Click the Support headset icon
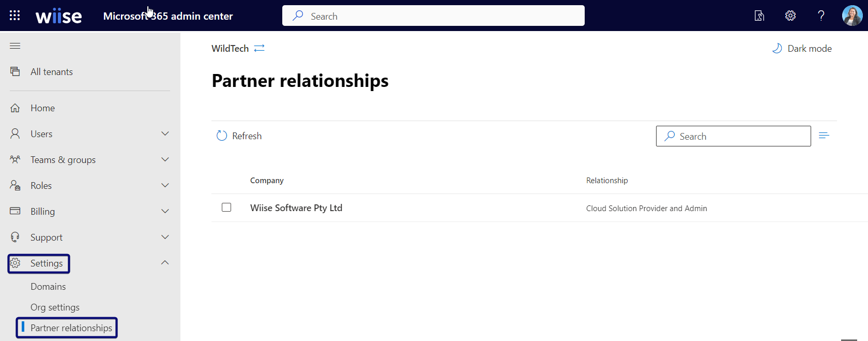The image size is (868, 341). 15,237
